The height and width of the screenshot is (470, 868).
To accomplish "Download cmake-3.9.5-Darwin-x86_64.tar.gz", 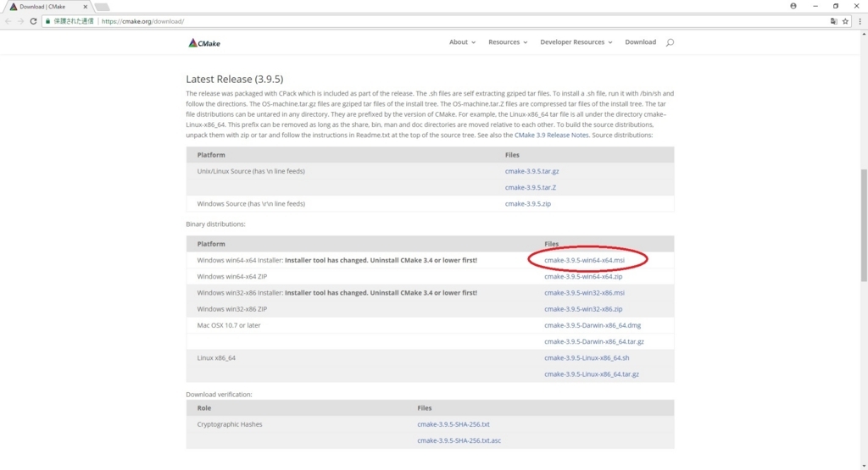I will 594,342.
